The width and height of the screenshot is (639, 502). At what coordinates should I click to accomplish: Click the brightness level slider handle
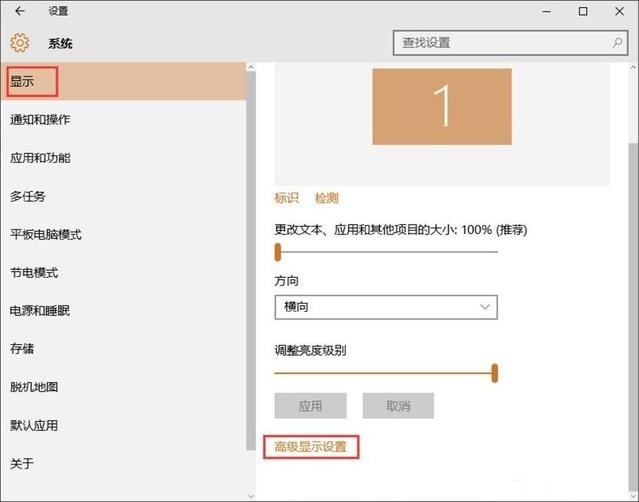495,373
